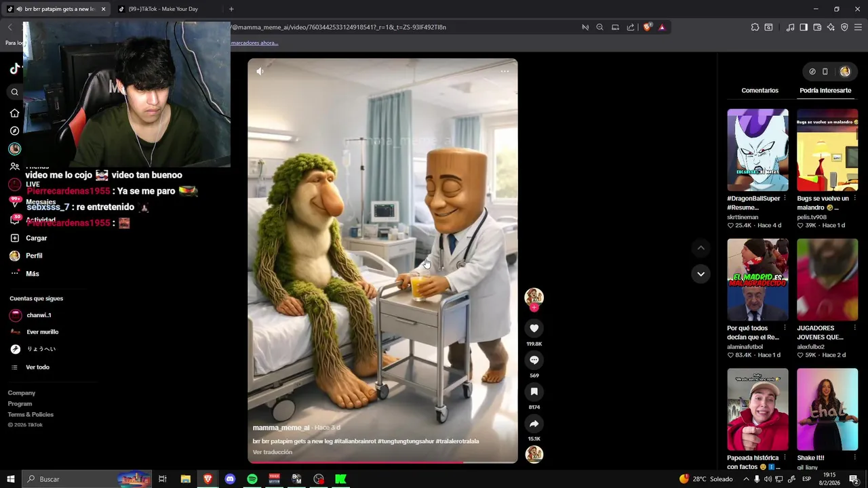Open El Madrid es malagradecido video thumbnail
This screenshot has height=488, width=868.
point(757,279)
